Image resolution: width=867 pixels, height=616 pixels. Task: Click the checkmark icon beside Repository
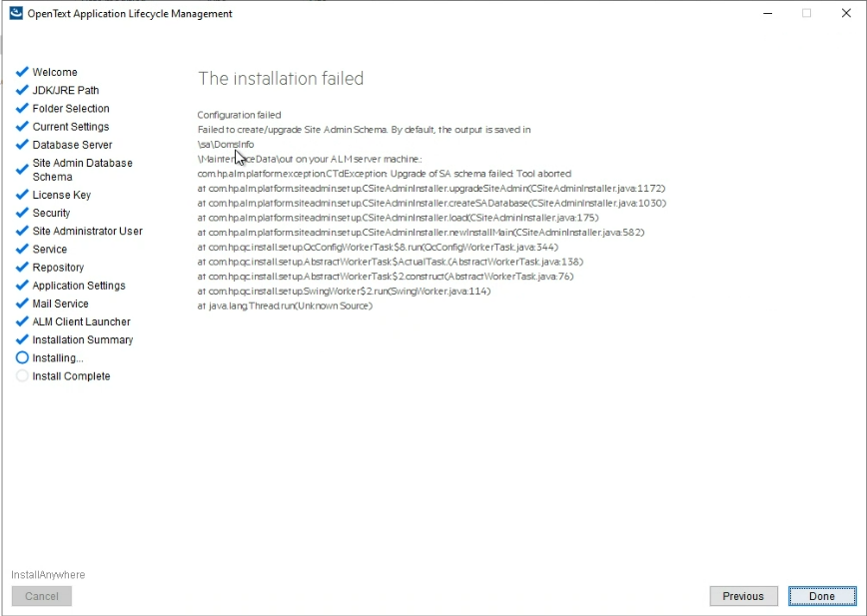pyautogui.click(x=23, y=267)
